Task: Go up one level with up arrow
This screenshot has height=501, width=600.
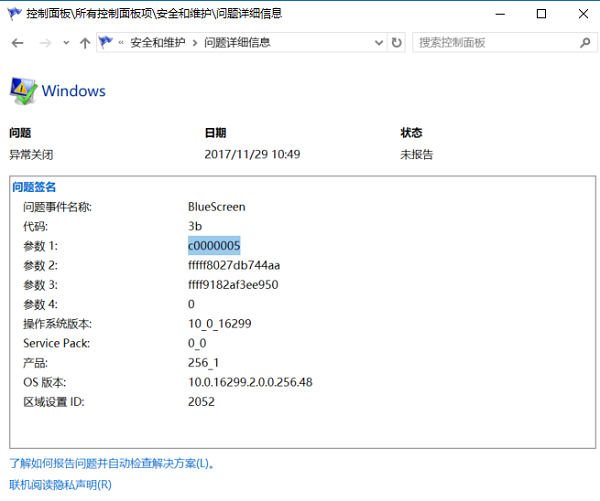Action: [85, 43]
